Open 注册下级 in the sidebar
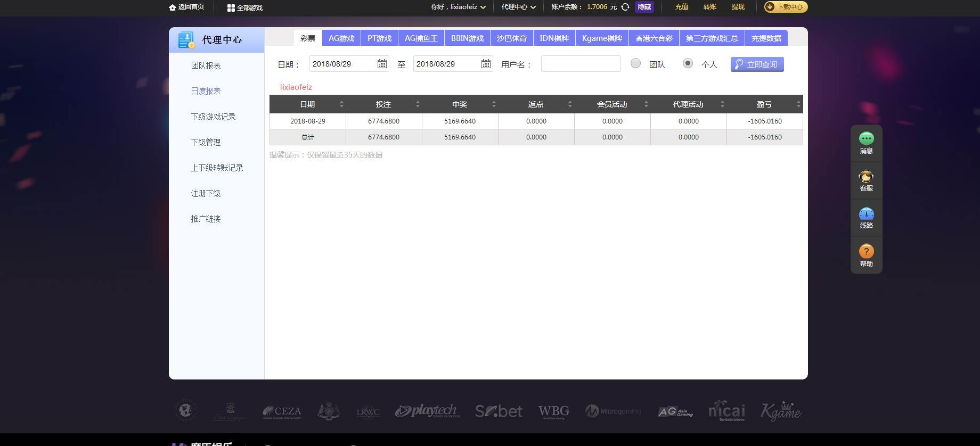The image size is (980, 446). 206,193
